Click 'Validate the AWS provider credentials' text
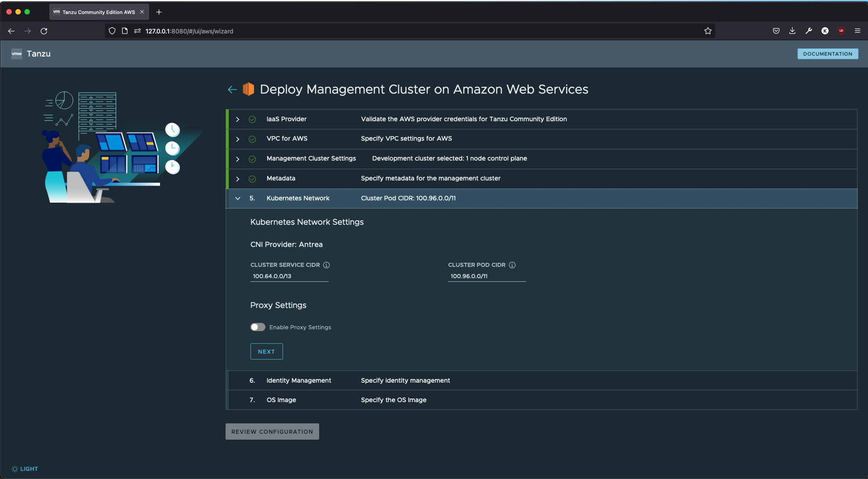Screen dimensions: 868x479 pyautogui.click(x=464, y=119)
